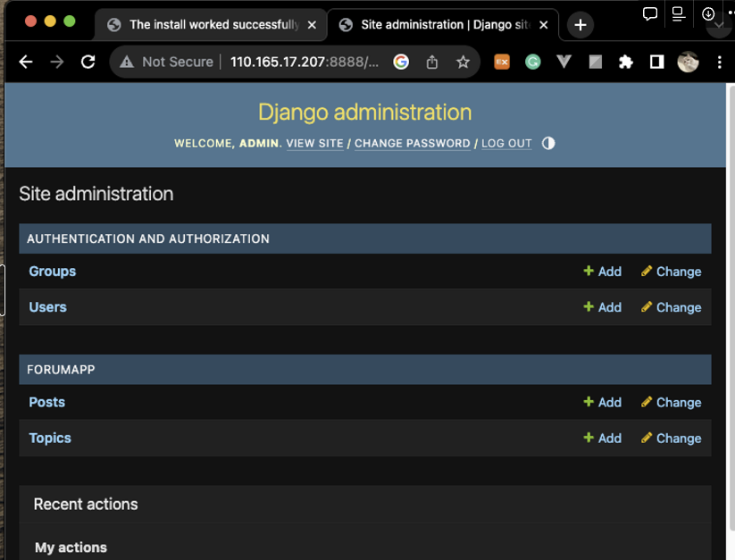Open the Forumapp section header
Screen dimensions: 735x560
point(61,370)
